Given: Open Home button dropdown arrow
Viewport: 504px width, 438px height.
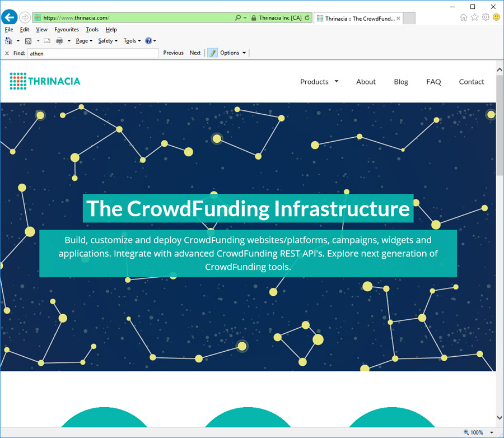Looking at the screenshot, I should [18, 41].
